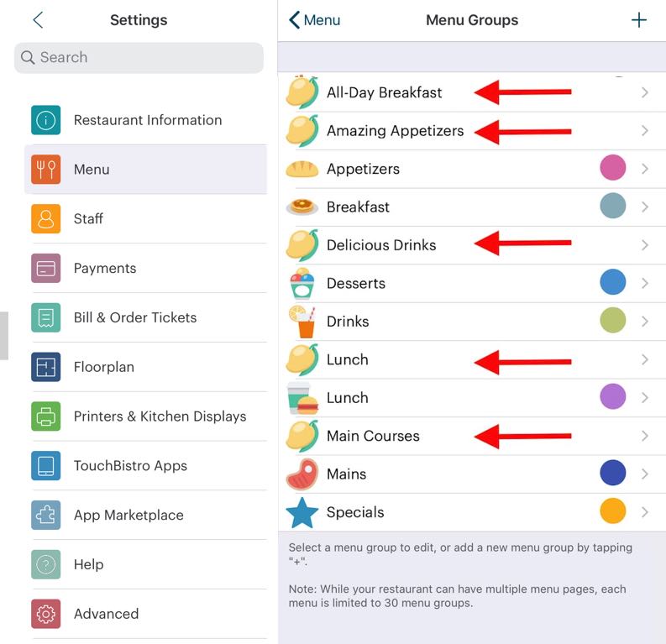Click the App Marketplace puzzle icon

pos(46,515)
